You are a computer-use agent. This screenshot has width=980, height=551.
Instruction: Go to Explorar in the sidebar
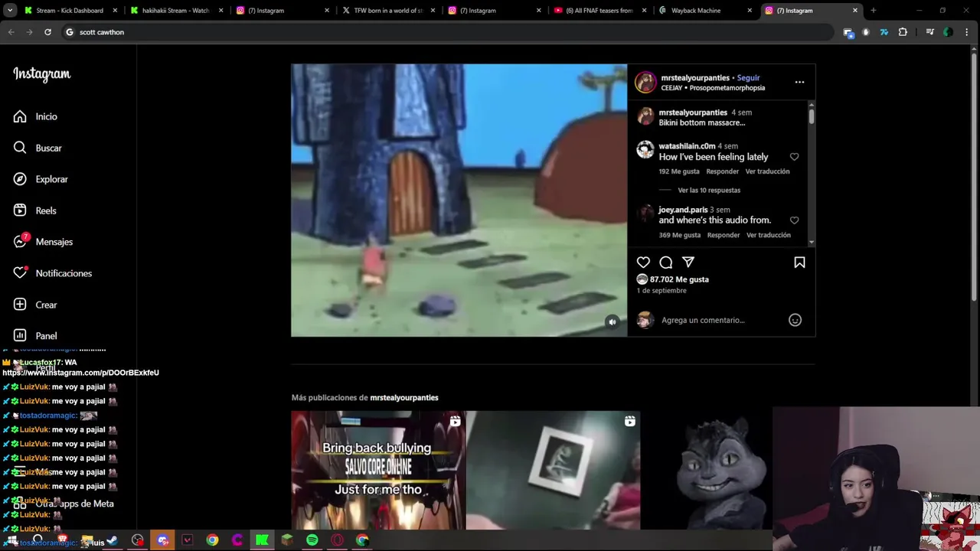[41, 179]
